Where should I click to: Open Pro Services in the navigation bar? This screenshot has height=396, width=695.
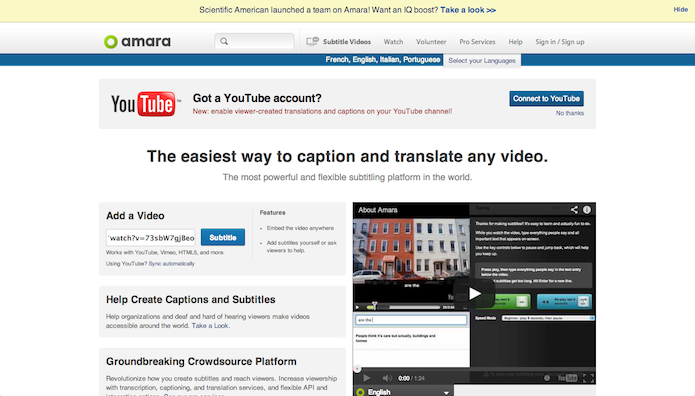coord(477,42)
